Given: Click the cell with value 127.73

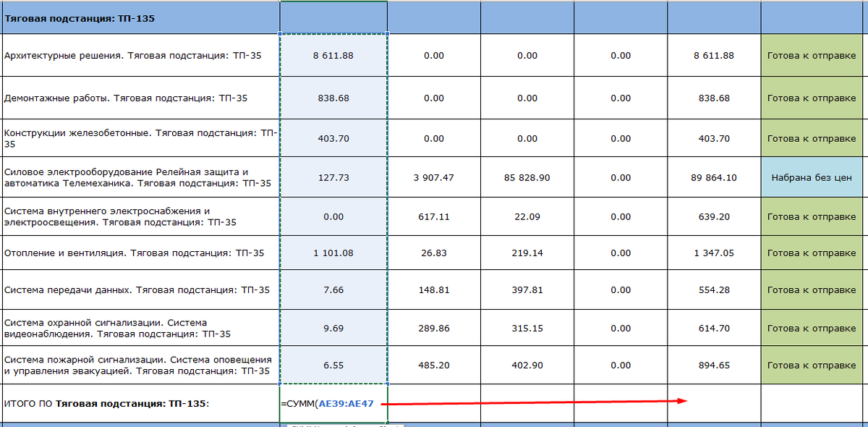Looking at the screenshot, I should coord(333,177).
